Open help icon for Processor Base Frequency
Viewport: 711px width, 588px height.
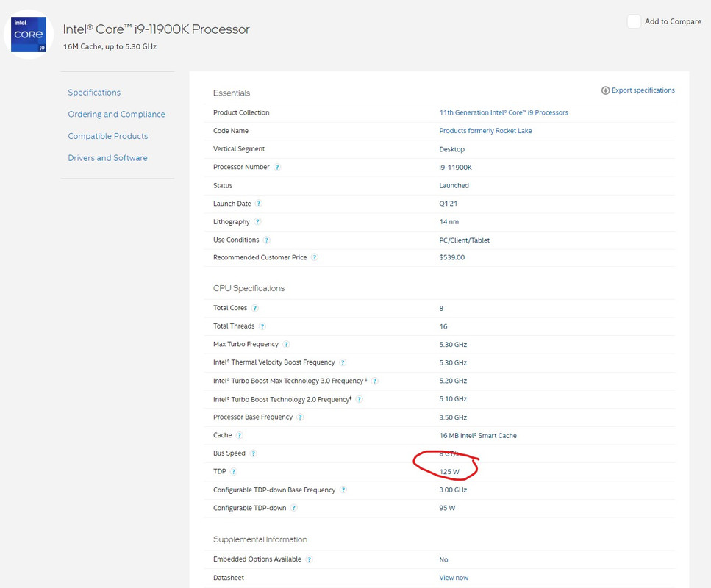tap(300, 417)
